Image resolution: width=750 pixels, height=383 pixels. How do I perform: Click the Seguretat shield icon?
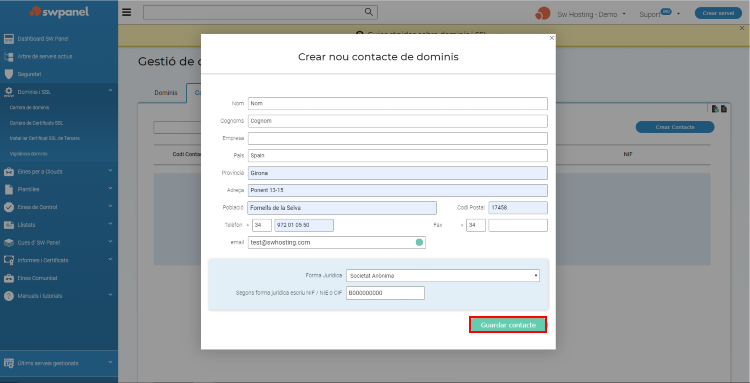9,74
